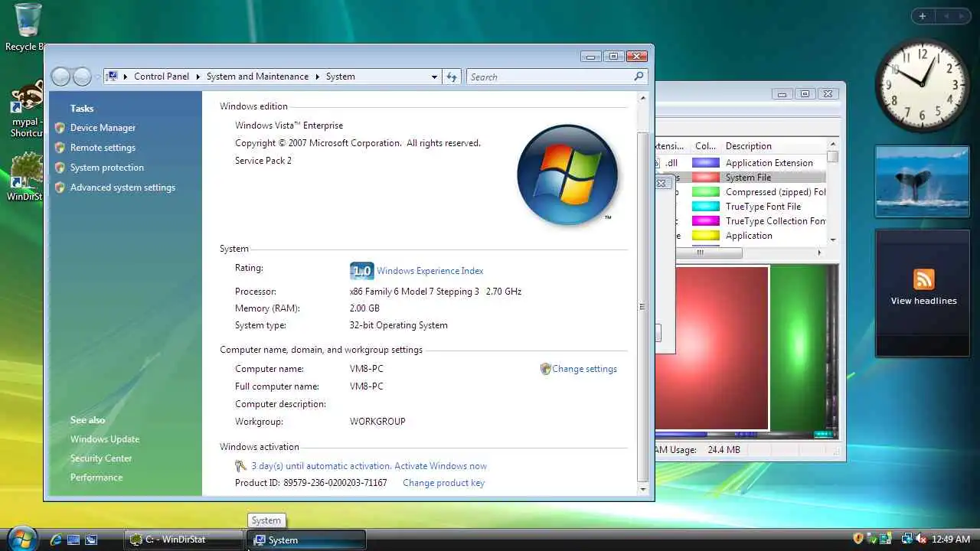Click blue color swatch for .dll
Viewport: 980px width, 551px height.
(x=706, y=163)
